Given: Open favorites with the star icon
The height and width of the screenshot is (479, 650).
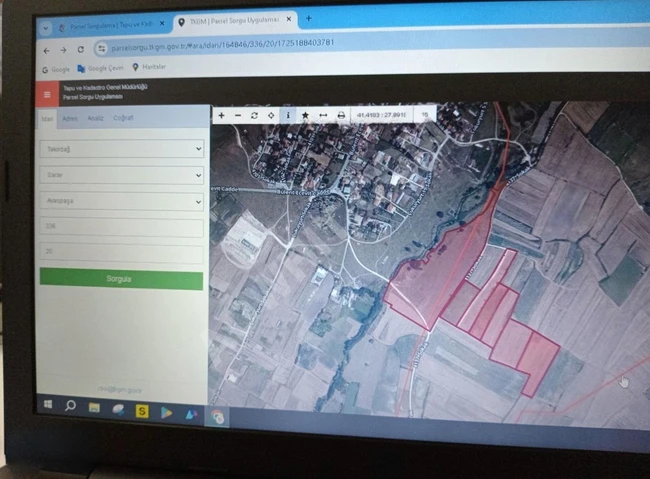Looking at the screenshot, I should click(306, 115).
